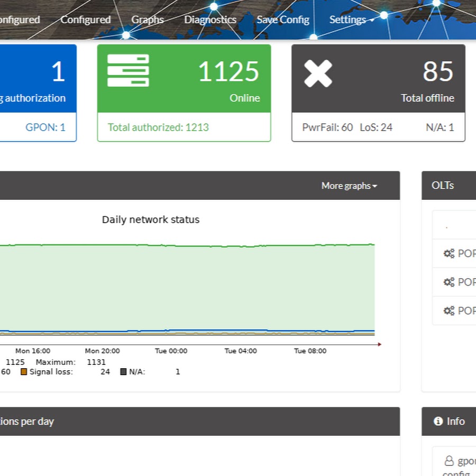Image resolution: width=476 pixels, height=476 pixels.
Task: Click the per day panel header
Action: 200,422
